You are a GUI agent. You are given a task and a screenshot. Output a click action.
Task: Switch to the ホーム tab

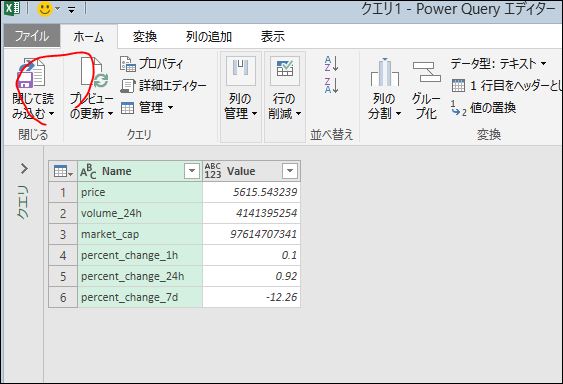coord(89,36)
